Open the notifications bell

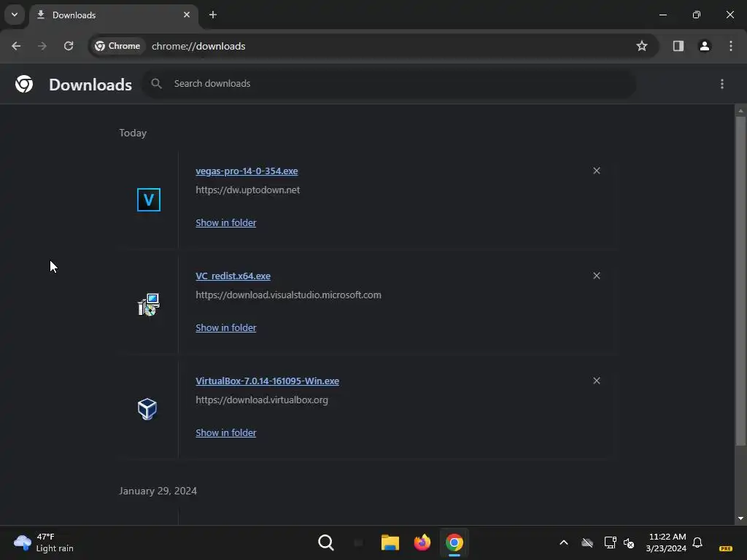point(697,542)
